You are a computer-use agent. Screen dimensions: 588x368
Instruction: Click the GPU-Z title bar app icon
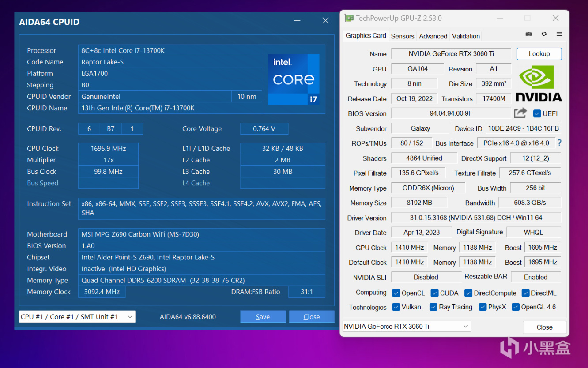349,18
